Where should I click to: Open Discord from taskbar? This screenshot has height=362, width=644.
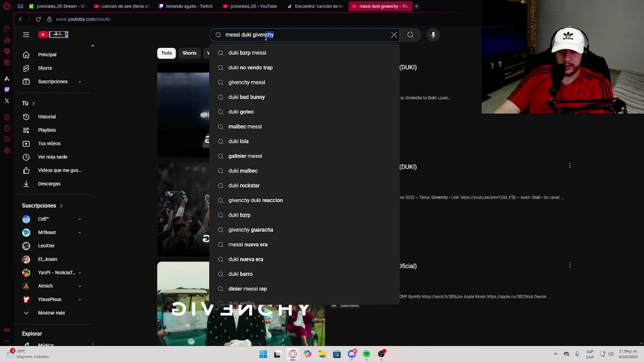click(352, 354)
